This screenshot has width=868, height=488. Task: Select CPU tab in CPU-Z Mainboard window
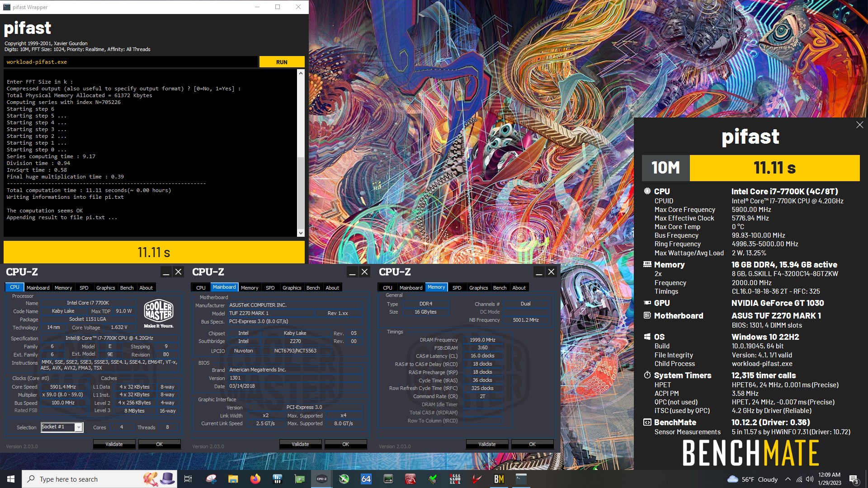click(201, 288)
